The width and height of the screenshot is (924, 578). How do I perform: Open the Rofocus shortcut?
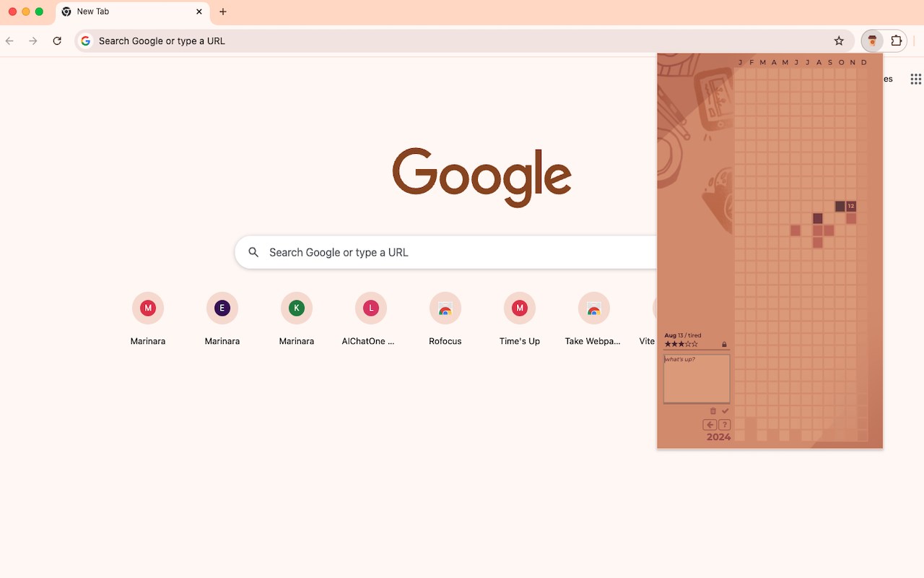445,319
